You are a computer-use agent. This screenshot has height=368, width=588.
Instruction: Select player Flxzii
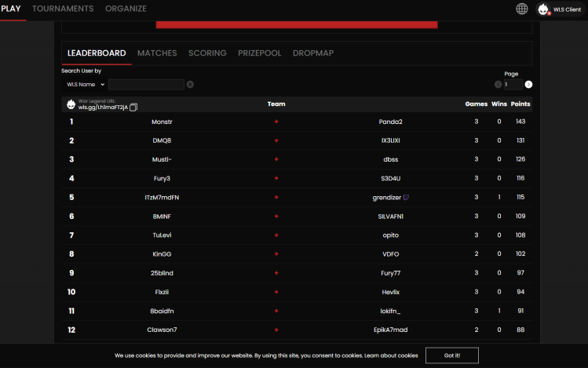click(162, 292)
